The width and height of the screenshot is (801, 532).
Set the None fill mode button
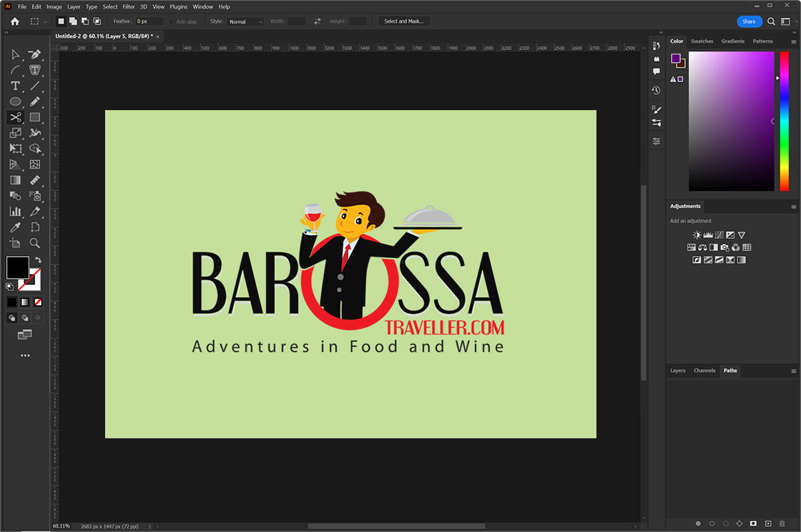[38, 302]
